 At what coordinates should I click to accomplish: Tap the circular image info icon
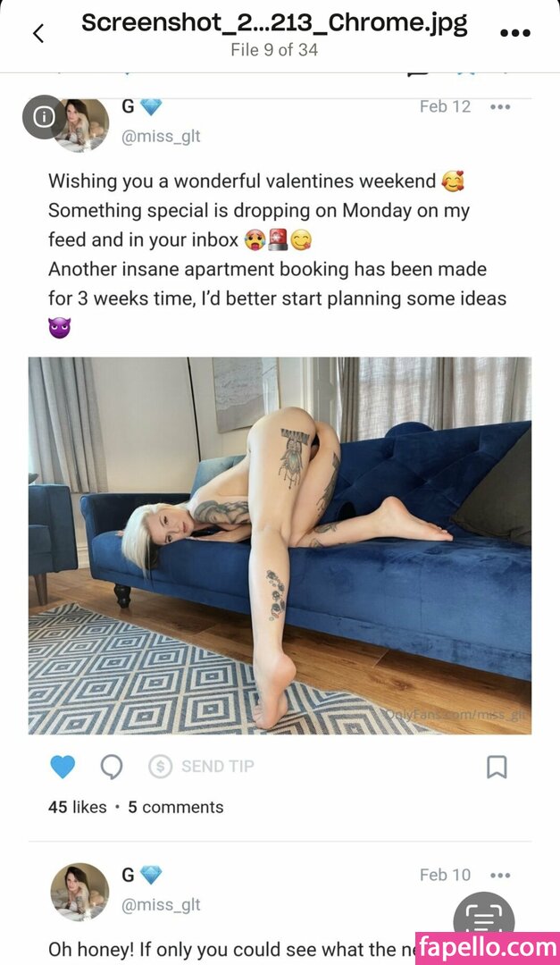click(44, 117)
